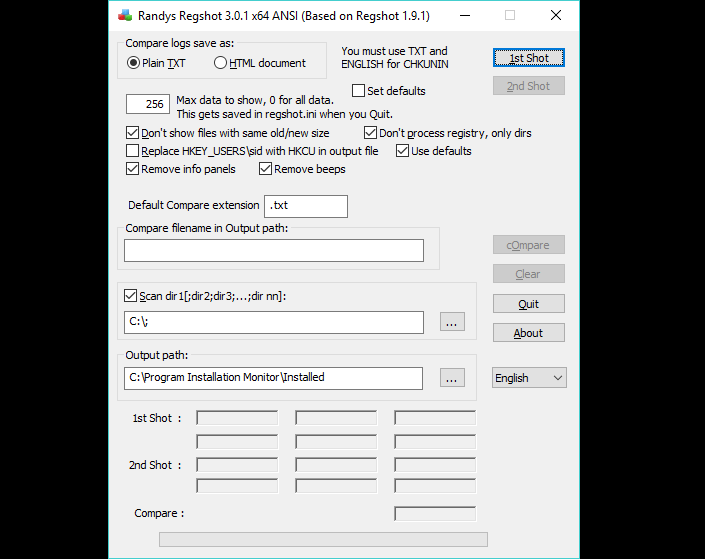Click the progress bar at the bottom

tap(323, 540)
